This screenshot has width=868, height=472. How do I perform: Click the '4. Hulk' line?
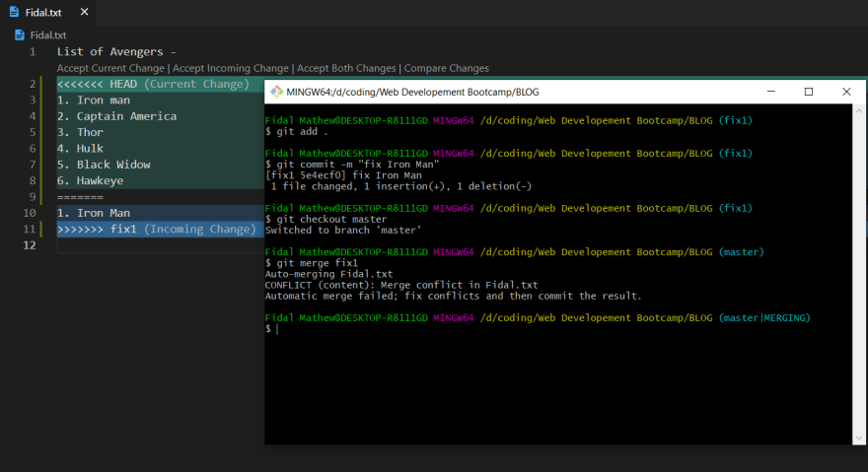[x=80, y=148]
